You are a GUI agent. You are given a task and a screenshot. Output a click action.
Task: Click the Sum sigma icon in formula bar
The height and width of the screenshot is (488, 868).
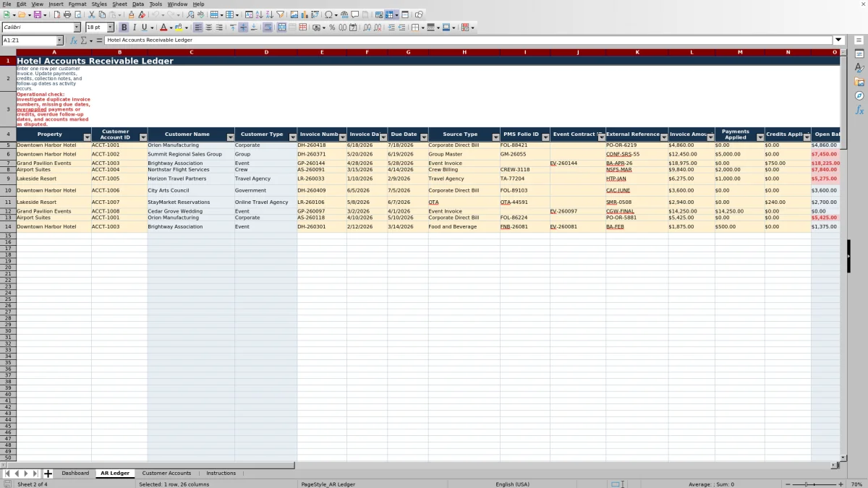[x=83, y=40]
